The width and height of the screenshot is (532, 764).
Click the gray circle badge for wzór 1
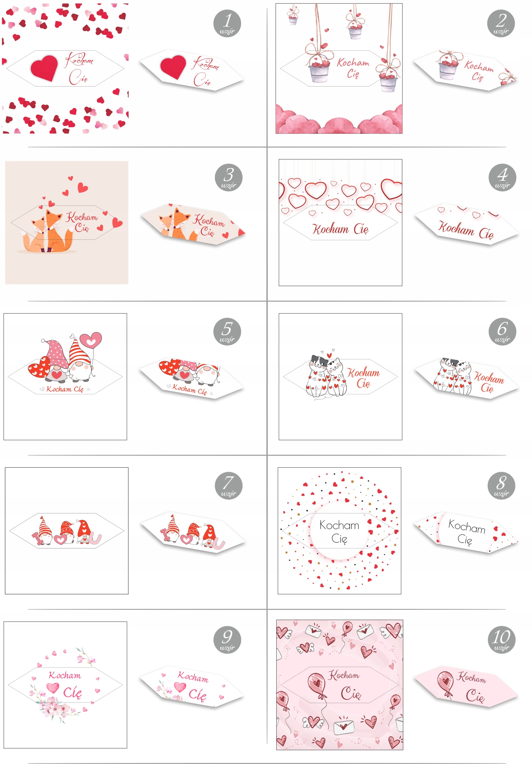(227, 23)
